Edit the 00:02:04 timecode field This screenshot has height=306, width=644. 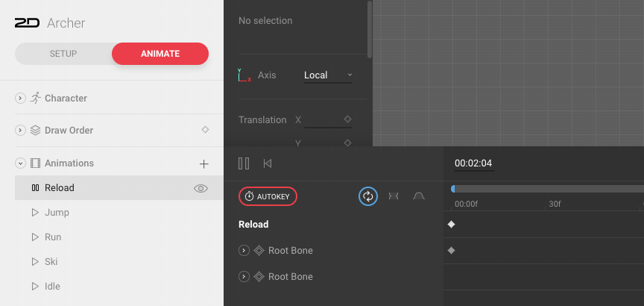tap(473, 163)
